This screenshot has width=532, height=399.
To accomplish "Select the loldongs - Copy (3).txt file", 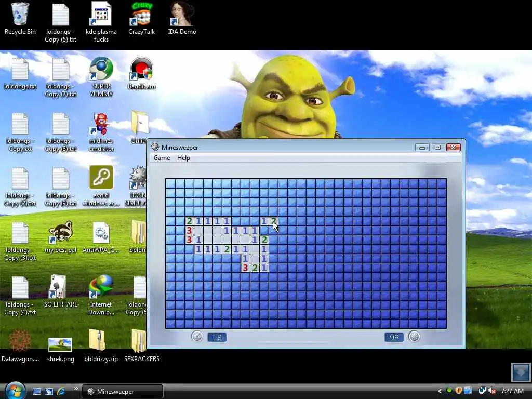I will pos(20,241).
